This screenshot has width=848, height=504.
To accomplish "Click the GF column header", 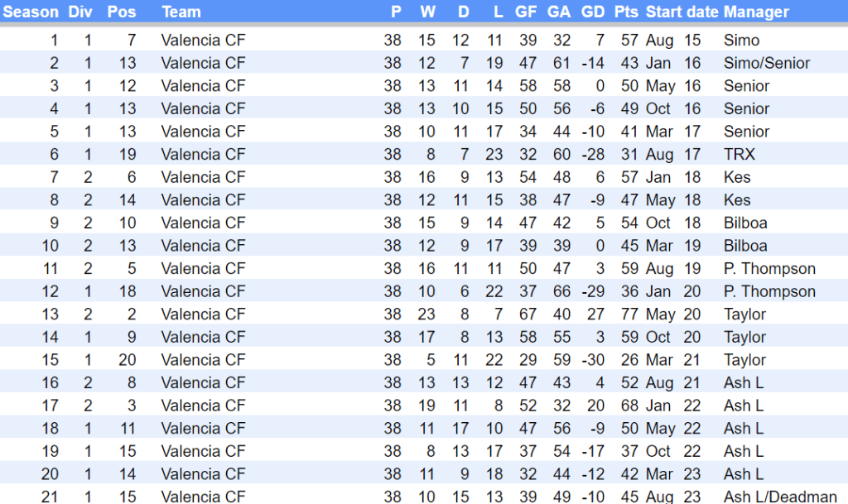I will click(526, 12).
